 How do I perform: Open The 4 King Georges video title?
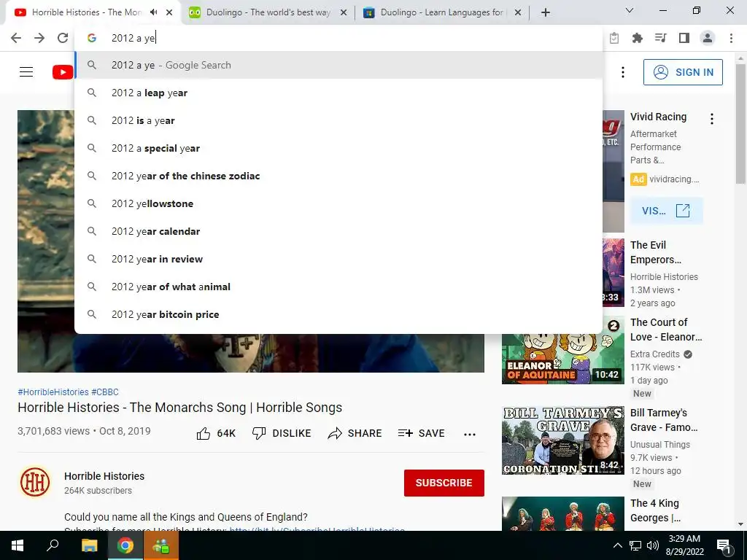tap(655, 510)
